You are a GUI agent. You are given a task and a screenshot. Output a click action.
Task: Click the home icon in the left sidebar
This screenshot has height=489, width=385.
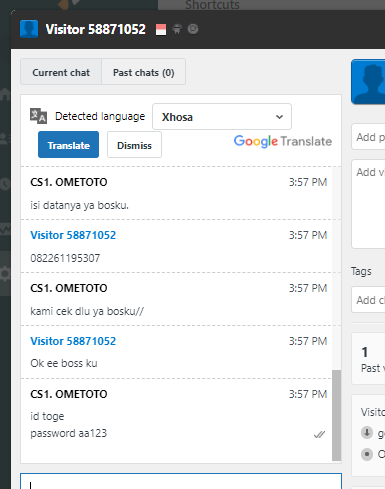(x=5, y=94)
